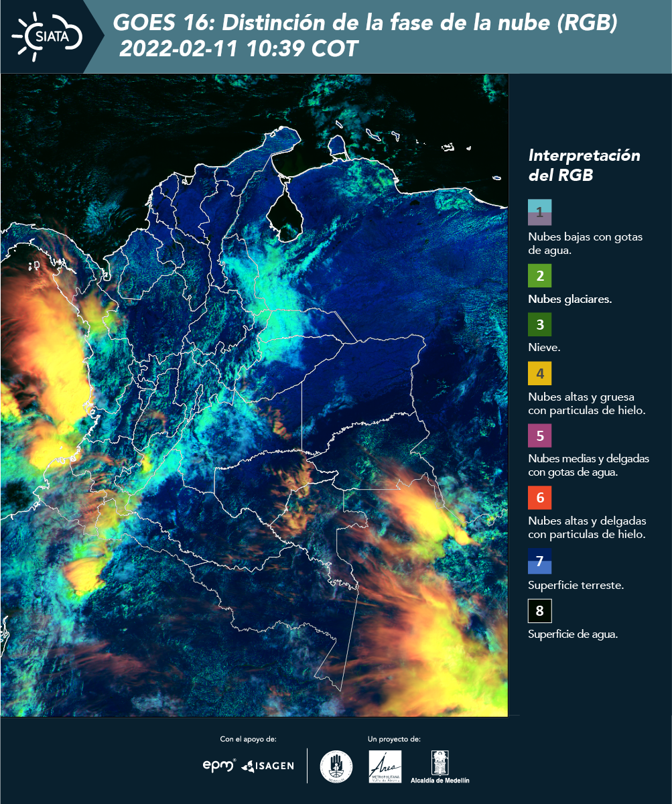Click the ISAGEN logo

[267, 765]
